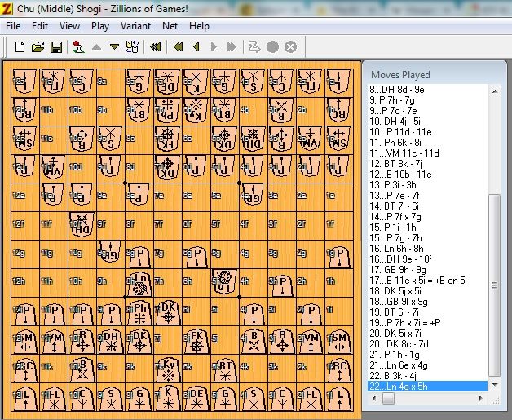This screenshot has height=420, width=512.
Task: Click the rewind double-left arrow icon
Action: (179, 47)
